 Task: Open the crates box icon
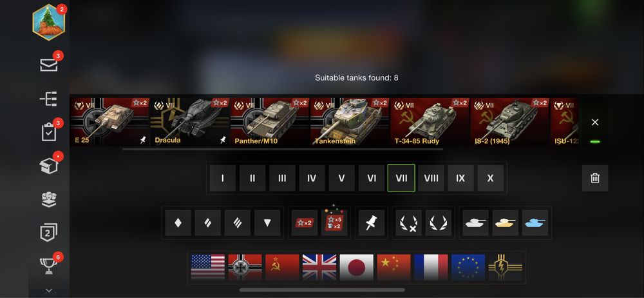(49, 166)
